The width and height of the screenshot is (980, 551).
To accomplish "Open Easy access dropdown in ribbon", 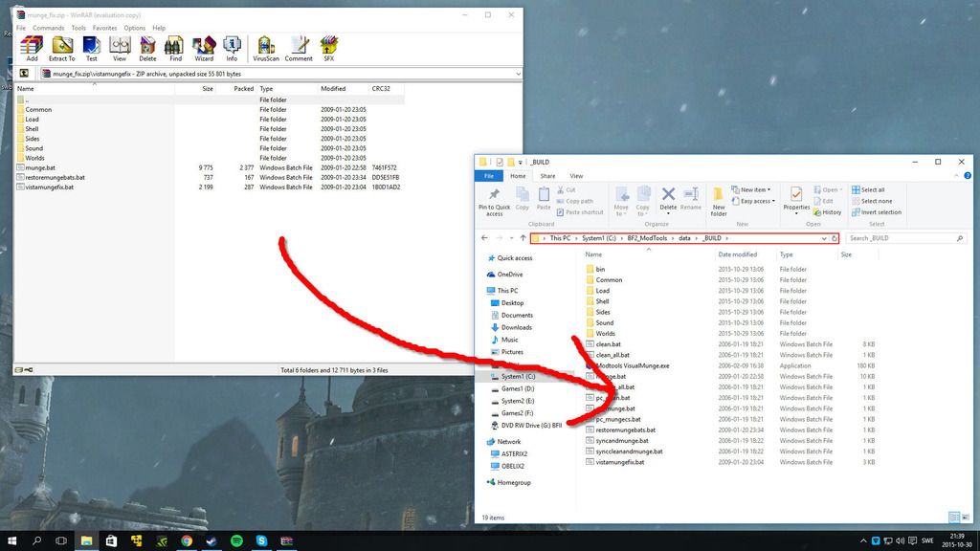I will tap(753, 201).
